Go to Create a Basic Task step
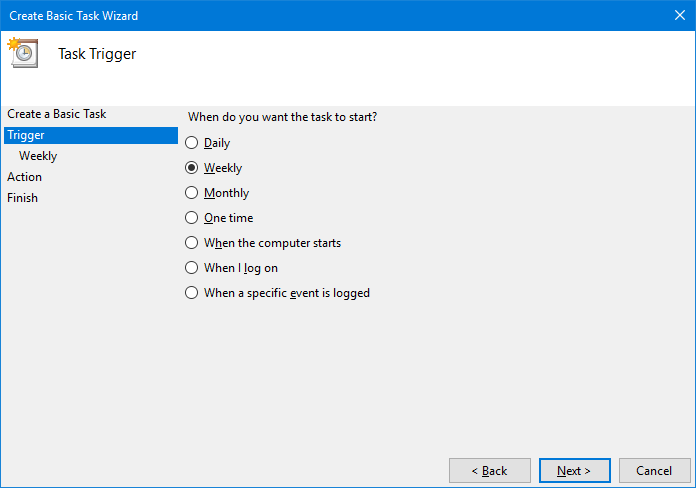This screenshot has width=696, height=488. tap(56, 114)
